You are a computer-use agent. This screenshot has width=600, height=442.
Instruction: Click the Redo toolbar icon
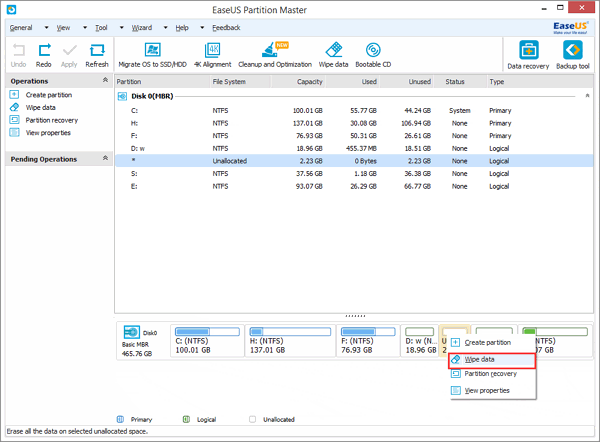coord(44,55)
